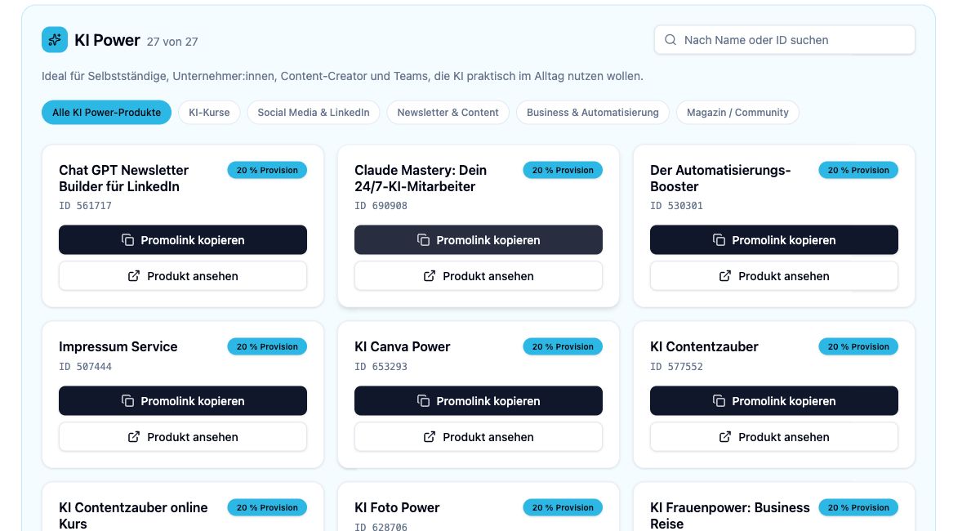Screen dimensions: 980x531
Task: Click 20 % Provision badge on Impressum Service
Action: [267, 346]
